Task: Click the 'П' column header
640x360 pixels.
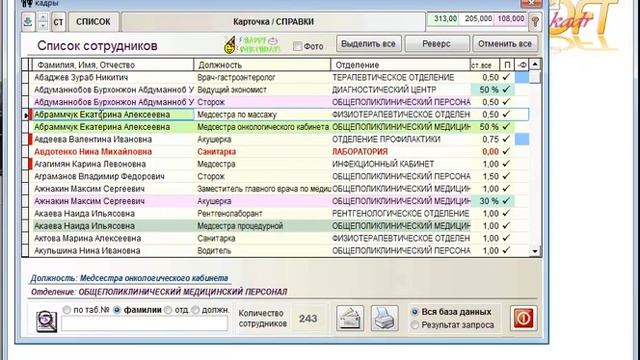Action: [507, 65]
